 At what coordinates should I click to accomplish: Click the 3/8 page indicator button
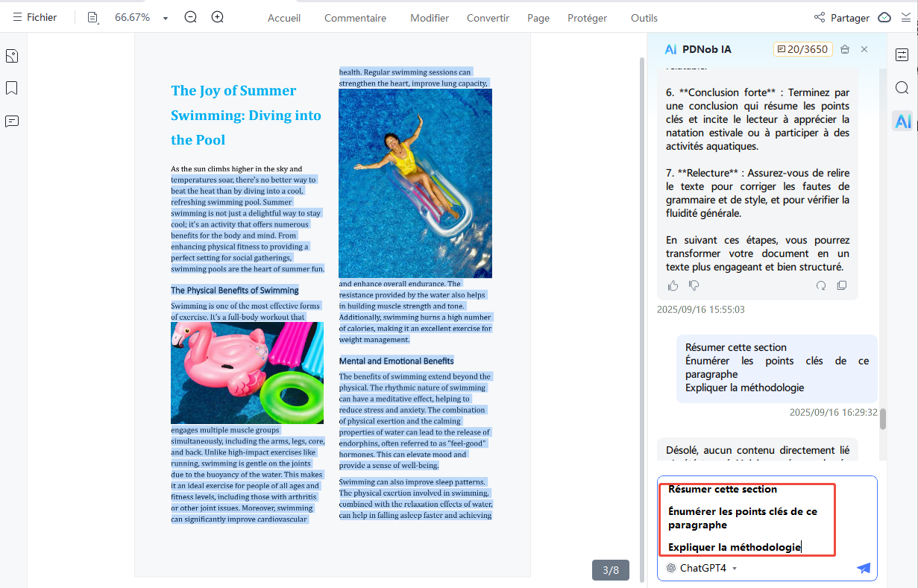pos(610,570)
